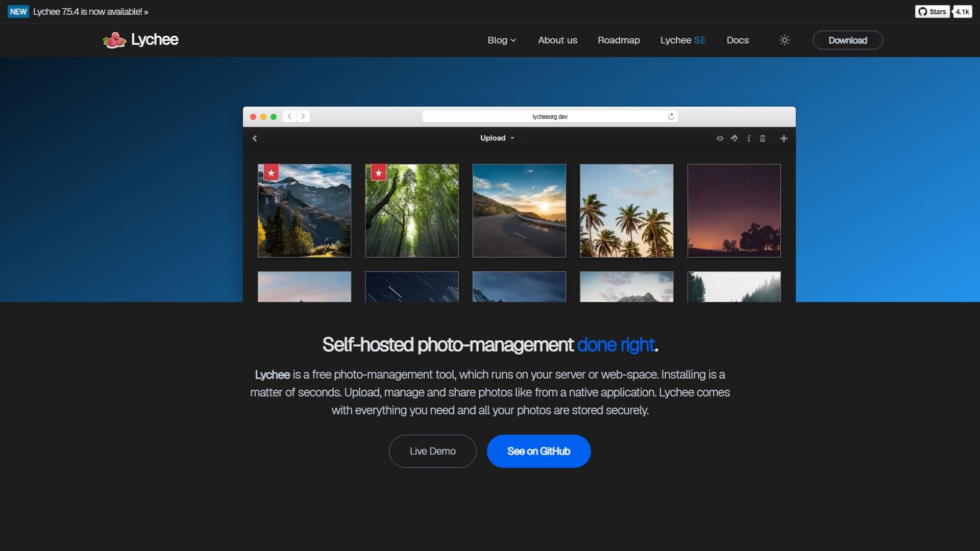This screenshot has width=980, height=551.
Task: Toggle the eye visibility icon in album toolbar
Action: (720, 138)
